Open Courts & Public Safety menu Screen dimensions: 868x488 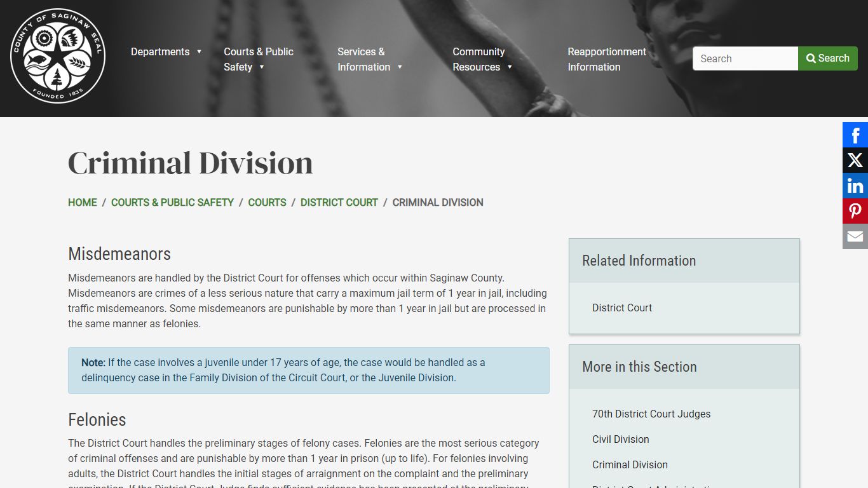click(259, 59)
